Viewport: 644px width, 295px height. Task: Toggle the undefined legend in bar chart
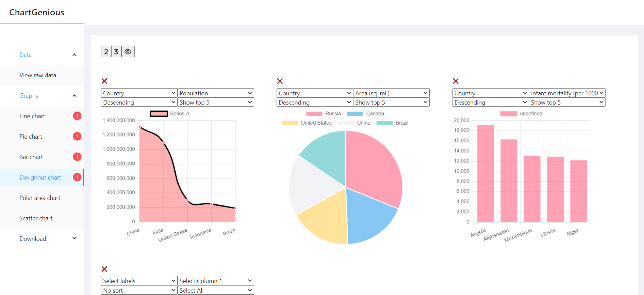(521, 114)
